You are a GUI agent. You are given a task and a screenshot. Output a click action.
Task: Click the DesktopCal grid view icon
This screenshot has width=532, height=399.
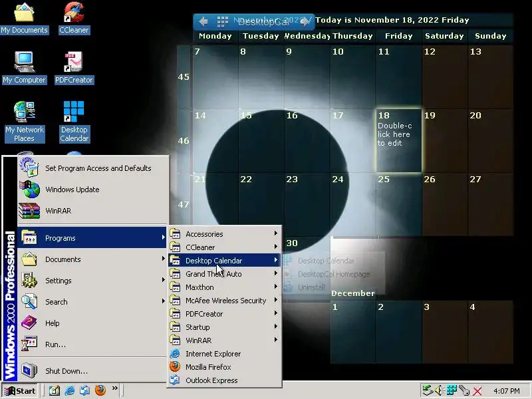pos(223,22)
